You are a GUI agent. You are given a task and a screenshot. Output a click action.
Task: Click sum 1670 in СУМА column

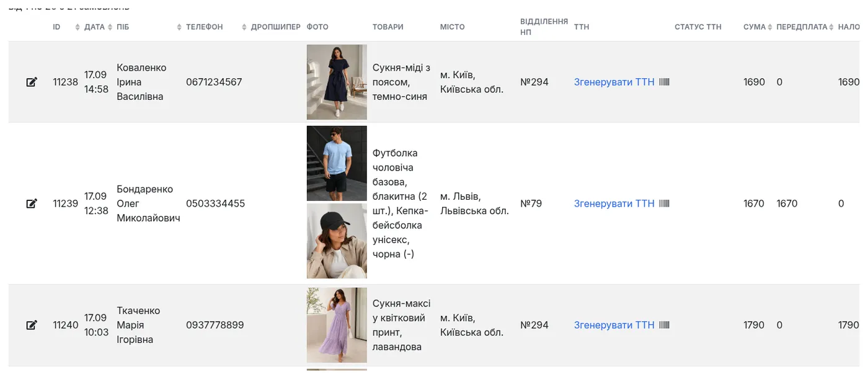pyautogui.click(x=754, y=203)
